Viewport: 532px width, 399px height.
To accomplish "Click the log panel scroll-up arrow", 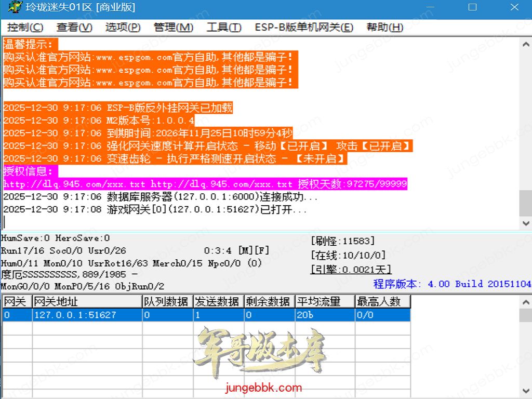I will [x=526, y=45].
